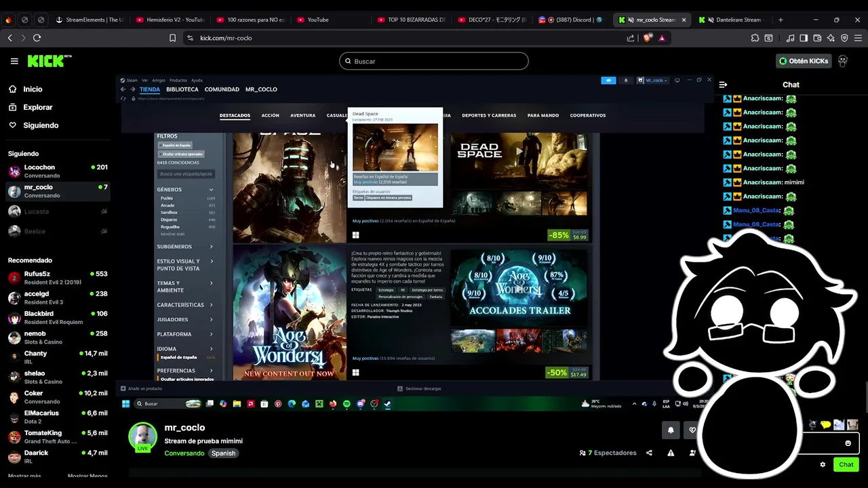Expand the CARACTERÍSTICAS filter section
The width and height of the screenshot is (868, 488).
coord(185,305)
